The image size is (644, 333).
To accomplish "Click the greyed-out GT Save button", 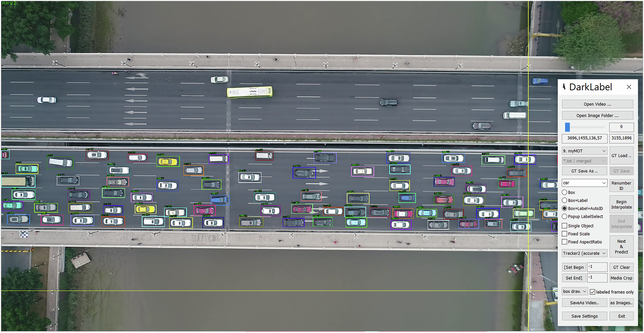I will pos(621,171).
